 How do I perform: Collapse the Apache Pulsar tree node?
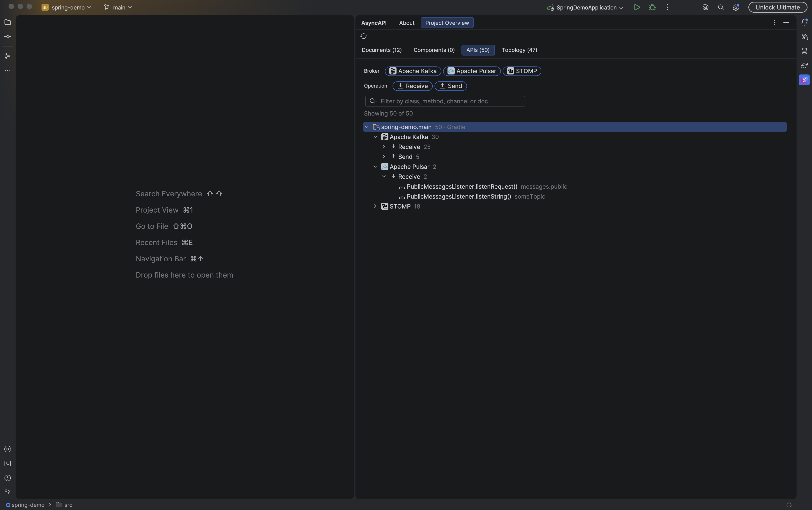[x=375, y=167]
